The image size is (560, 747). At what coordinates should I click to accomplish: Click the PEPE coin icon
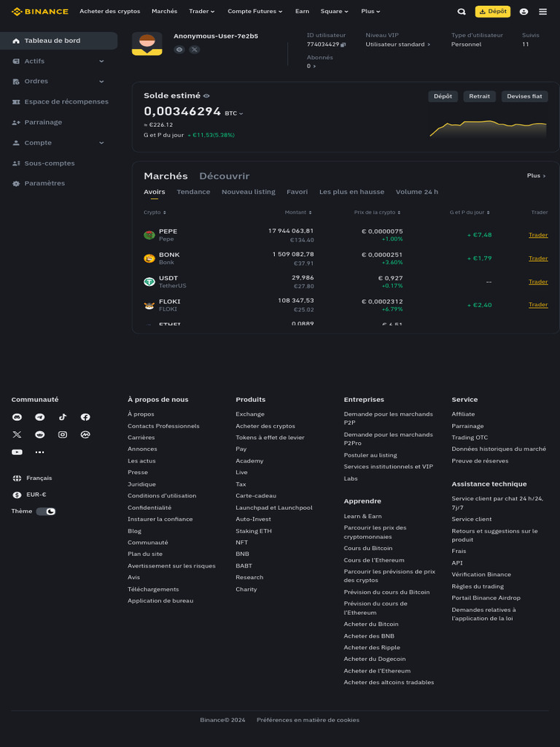pos(149,235)
